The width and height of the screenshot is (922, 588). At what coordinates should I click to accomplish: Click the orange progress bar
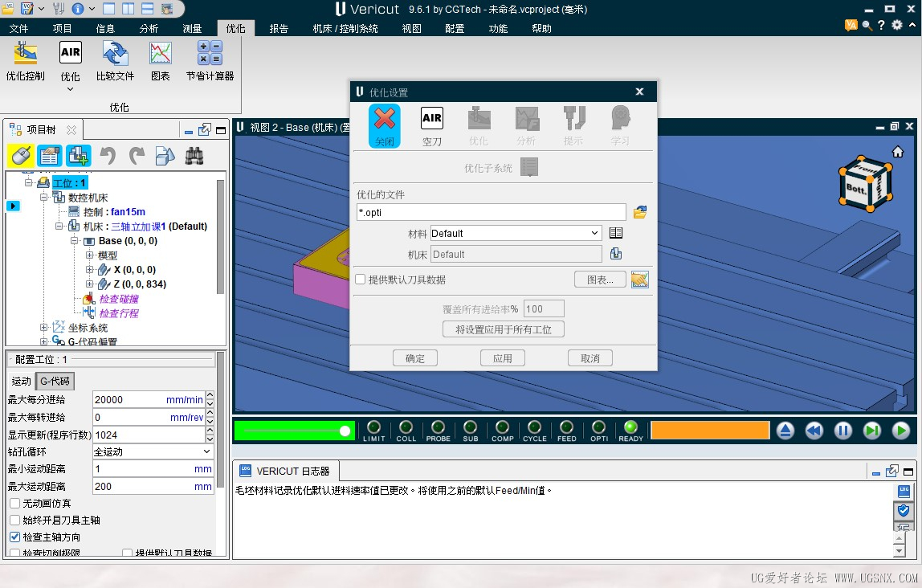tap(710, 431)
